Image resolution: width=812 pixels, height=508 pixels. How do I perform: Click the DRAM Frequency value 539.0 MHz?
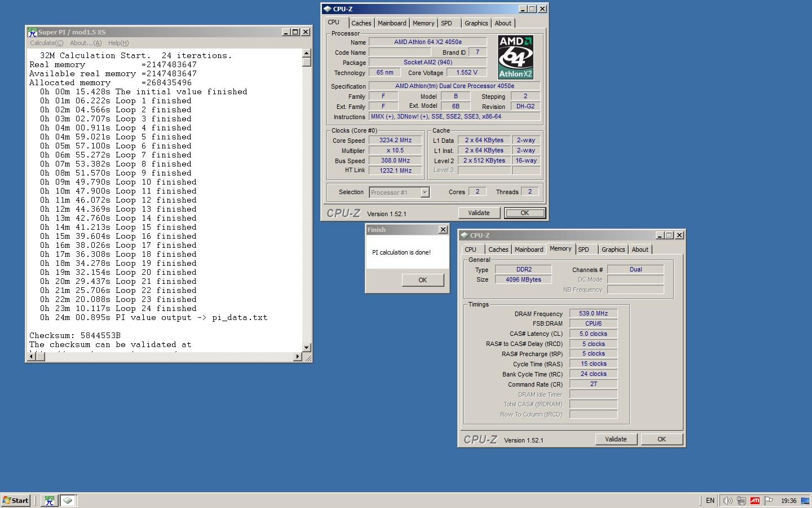pos(593,313)
